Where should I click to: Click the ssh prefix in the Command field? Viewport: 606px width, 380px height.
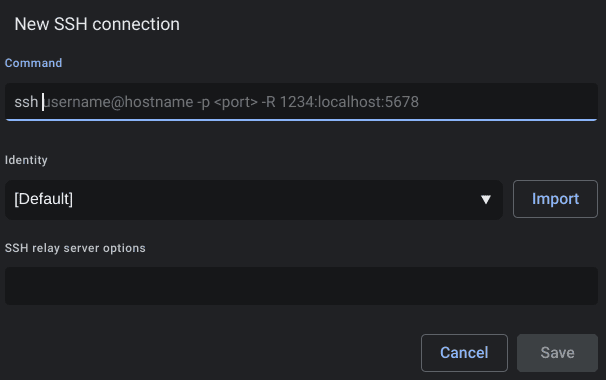[26, 102]
